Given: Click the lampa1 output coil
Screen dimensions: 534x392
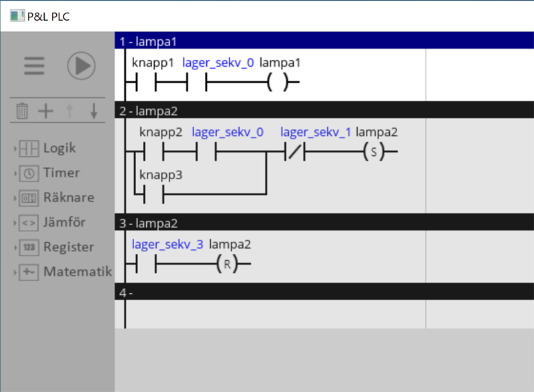Looking at the screenshot, I should pyautogui.click(x=279, y=83).
